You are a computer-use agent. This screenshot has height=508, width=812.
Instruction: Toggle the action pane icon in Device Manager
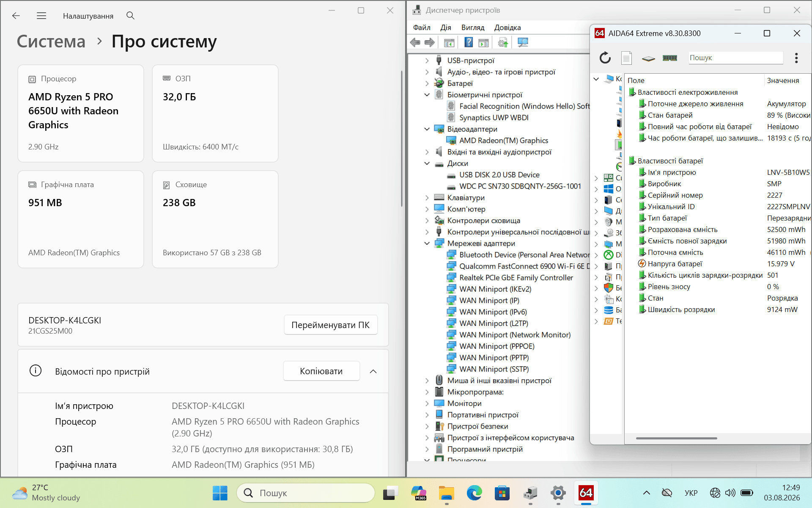483,42
